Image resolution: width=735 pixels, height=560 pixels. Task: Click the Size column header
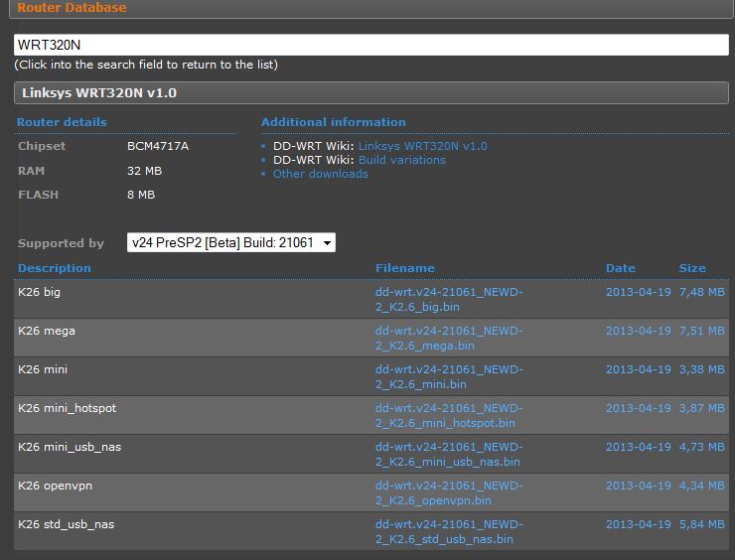point(692,268)
